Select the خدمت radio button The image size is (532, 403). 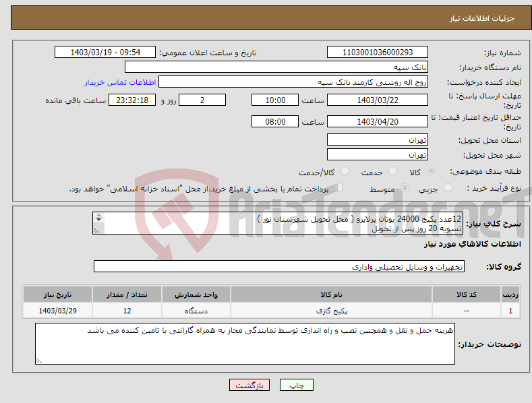click(x=392, y=171)
